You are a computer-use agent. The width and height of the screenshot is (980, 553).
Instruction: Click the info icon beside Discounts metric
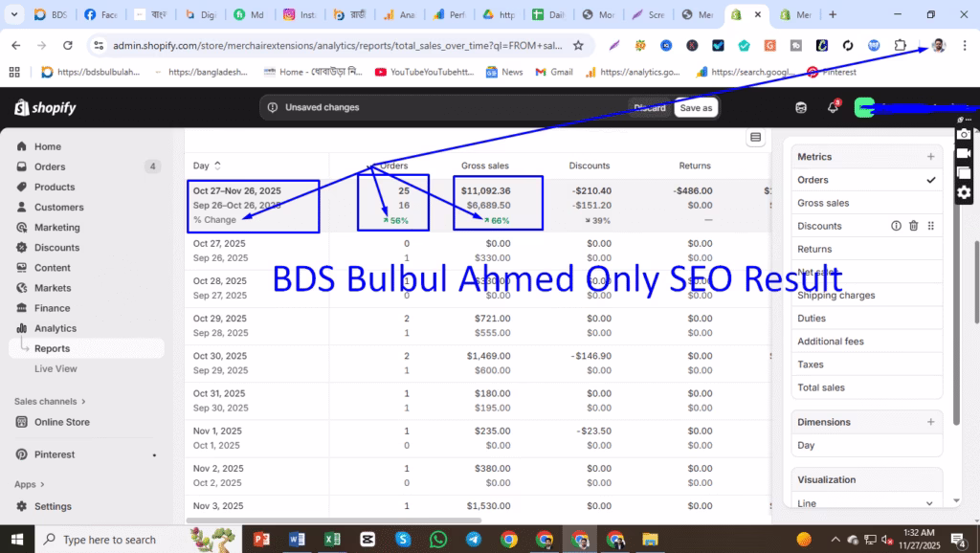point(895,225)
